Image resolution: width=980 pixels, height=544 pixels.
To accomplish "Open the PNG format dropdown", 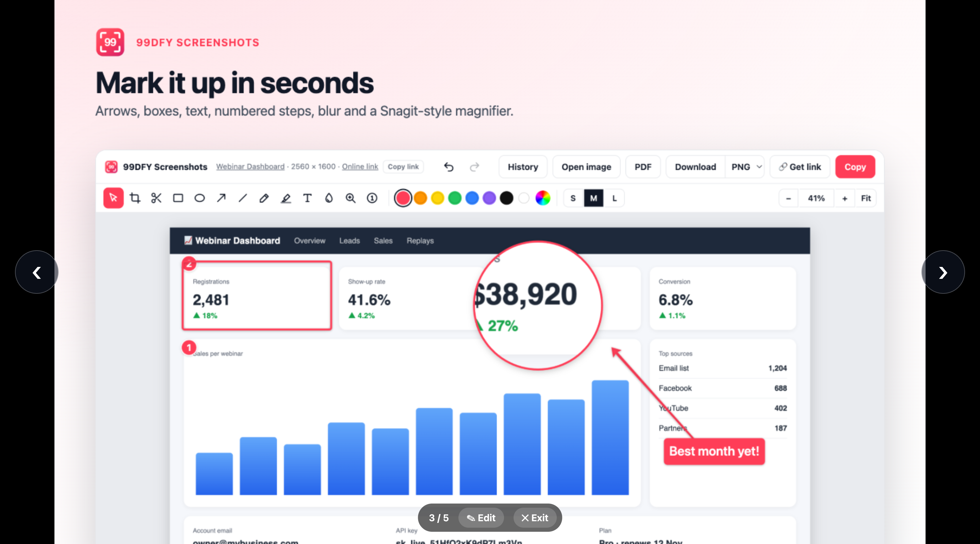I will click(x=745, y=167).
